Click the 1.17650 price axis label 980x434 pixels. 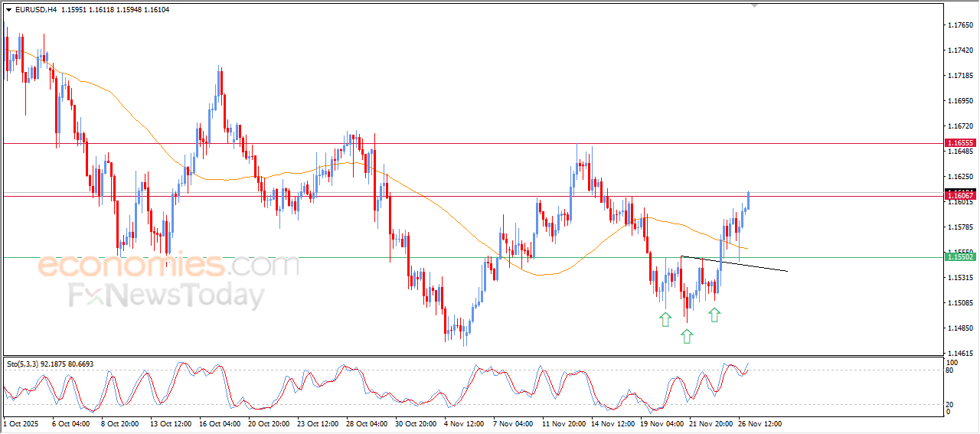coord(960,25)
